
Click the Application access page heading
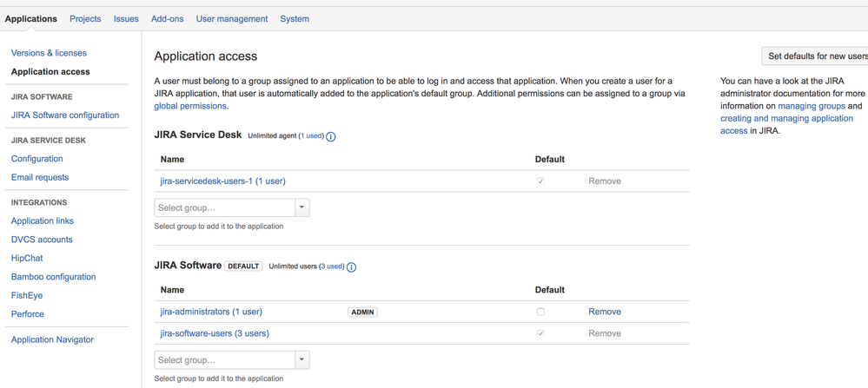(x=206, y=56)
